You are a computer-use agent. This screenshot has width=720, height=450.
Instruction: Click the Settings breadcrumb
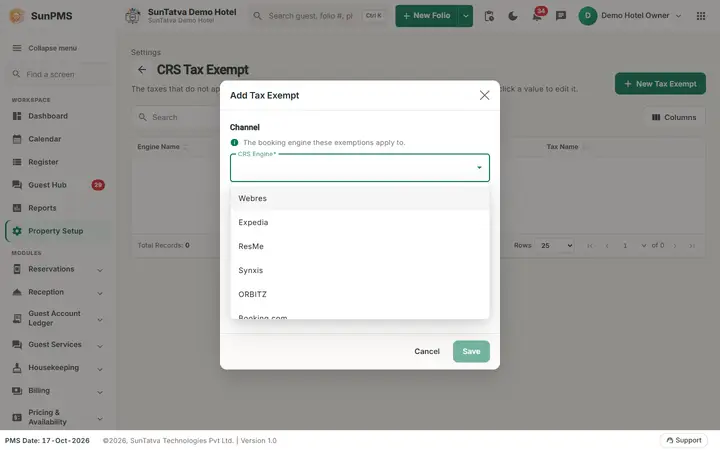point(146,52)
